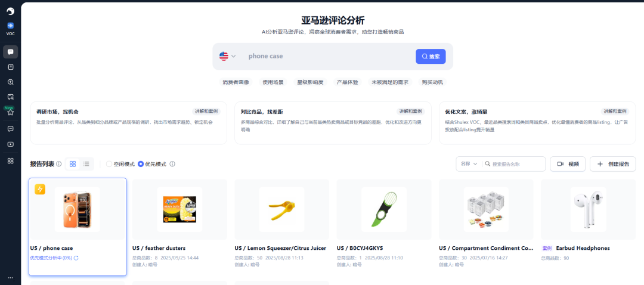
Task: Open the condiment containers thumbnail
Action: click(x=486, y=209)
